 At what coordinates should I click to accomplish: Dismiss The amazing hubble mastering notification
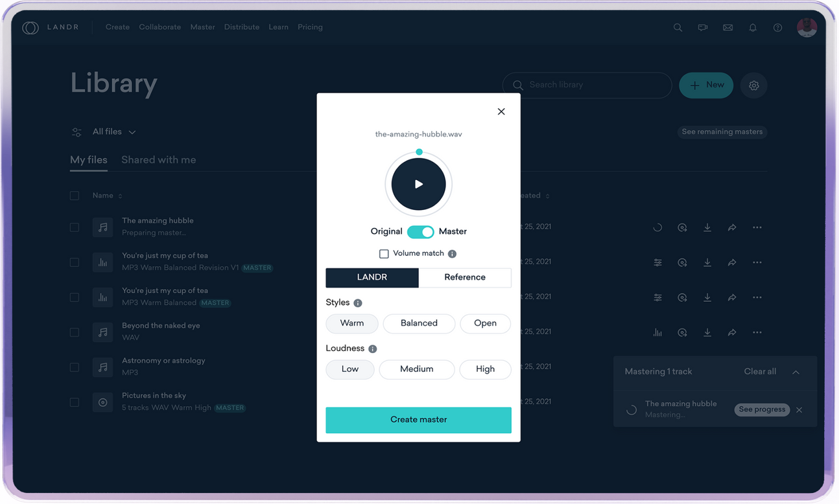[x=799, y=410]
